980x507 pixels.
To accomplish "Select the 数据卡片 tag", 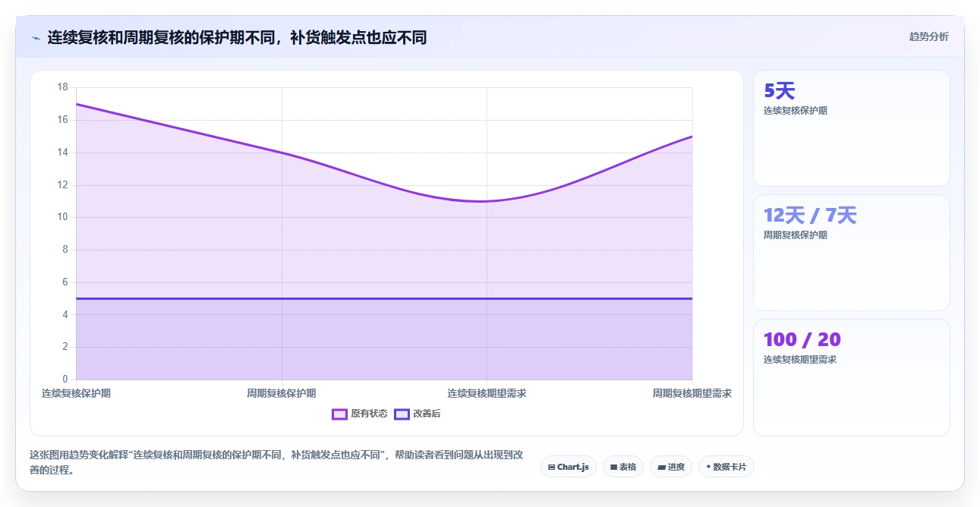I will [726, 467].
